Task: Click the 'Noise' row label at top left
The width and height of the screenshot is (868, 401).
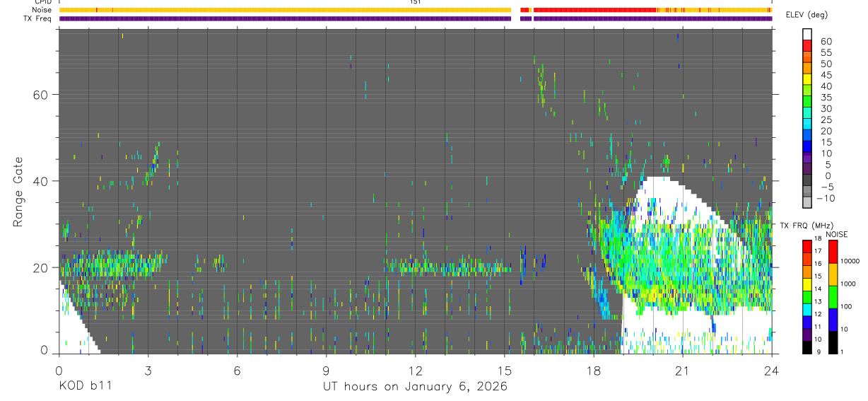Action: tap(42, 10)
